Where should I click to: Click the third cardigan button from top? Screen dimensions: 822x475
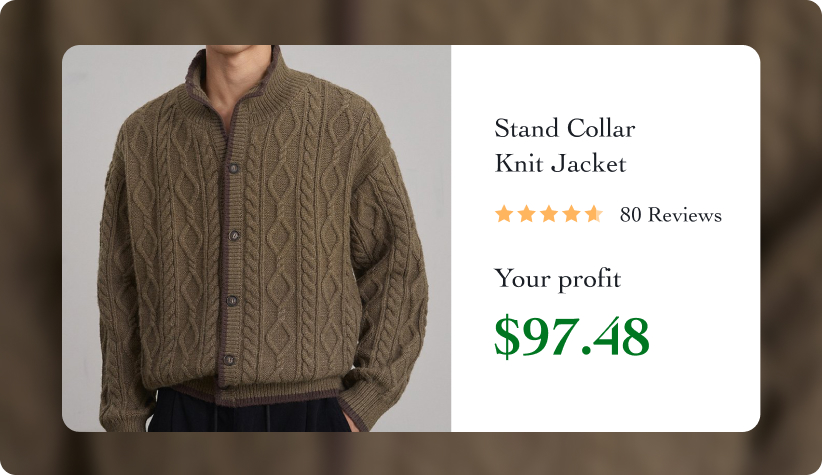(x=231, y=300)
